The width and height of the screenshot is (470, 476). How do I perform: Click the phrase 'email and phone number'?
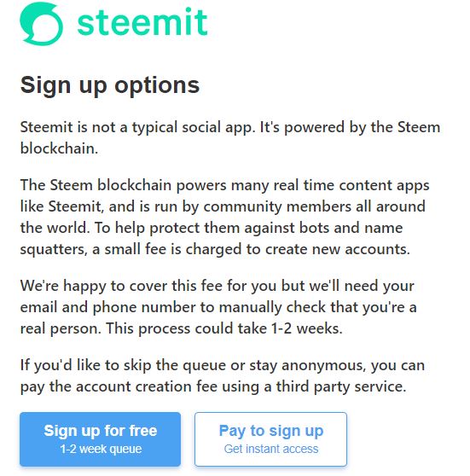click(107, 307)
